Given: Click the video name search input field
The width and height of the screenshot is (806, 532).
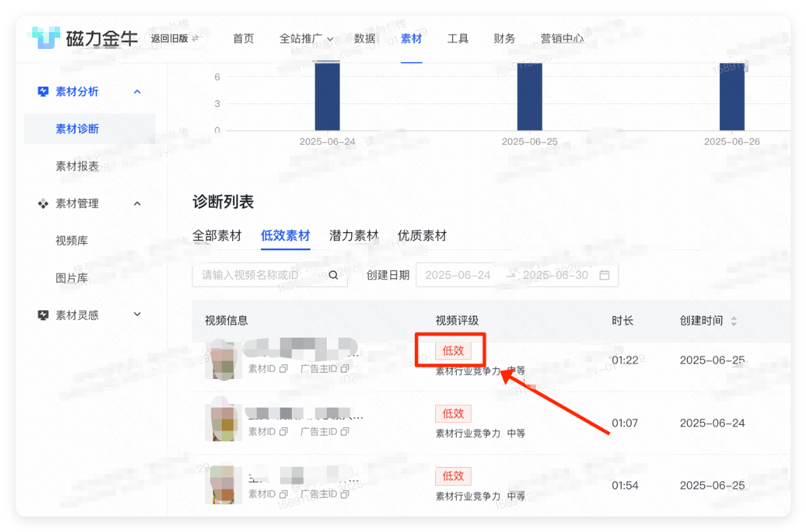Looking at the screenshot, I should tap(259, 275).
